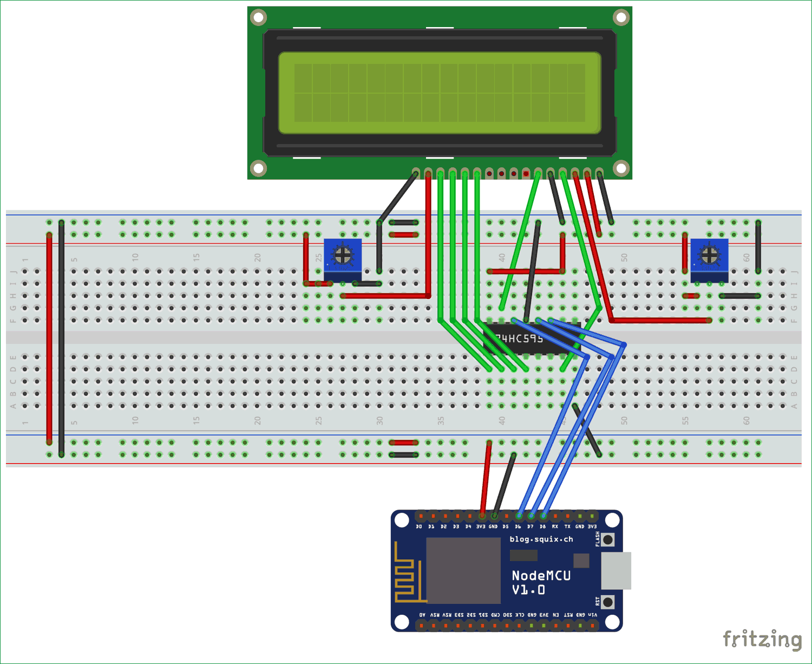
Task: Select the long black vertical wire joining ground rails
Action: click(61, 339)
